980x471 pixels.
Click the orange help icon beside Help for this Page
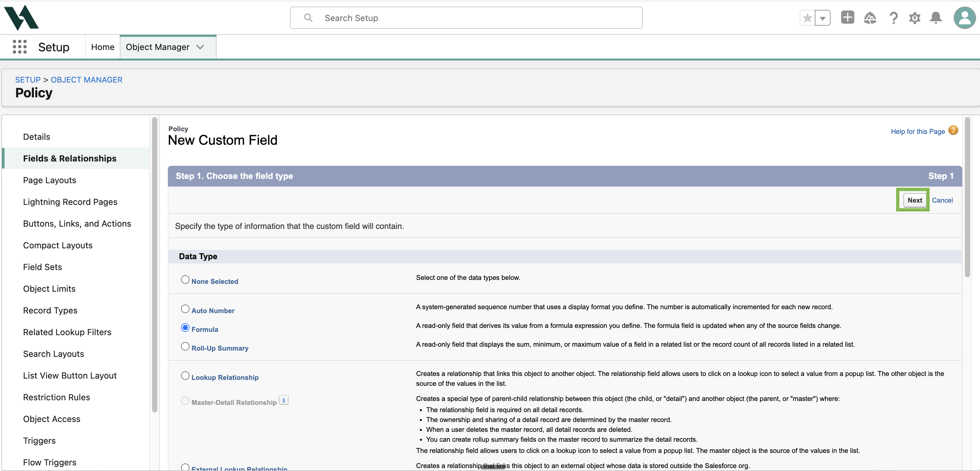pos(953,130)
